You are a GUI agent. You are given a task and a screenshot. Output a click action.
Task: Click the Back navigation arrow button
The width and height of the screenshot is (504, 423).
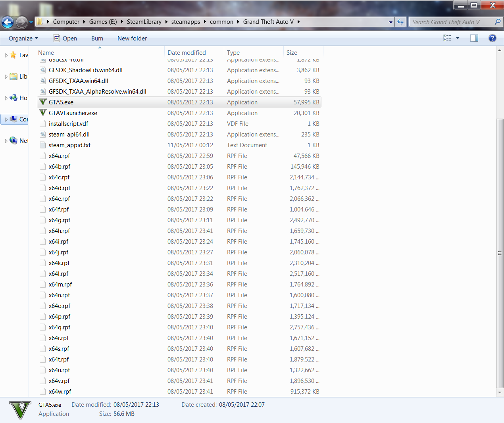(x=8, y=22)
